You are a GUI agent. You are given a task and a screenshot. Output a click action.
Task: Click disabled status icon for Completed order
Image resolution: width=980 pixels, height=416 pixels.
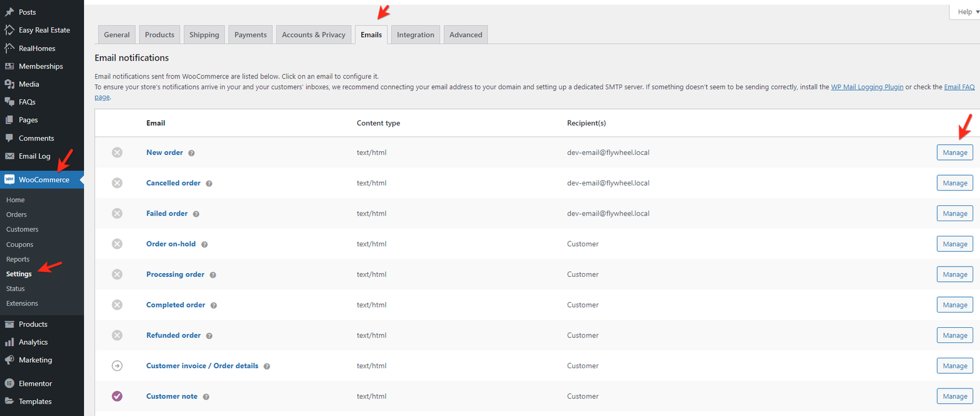[117, 304]
